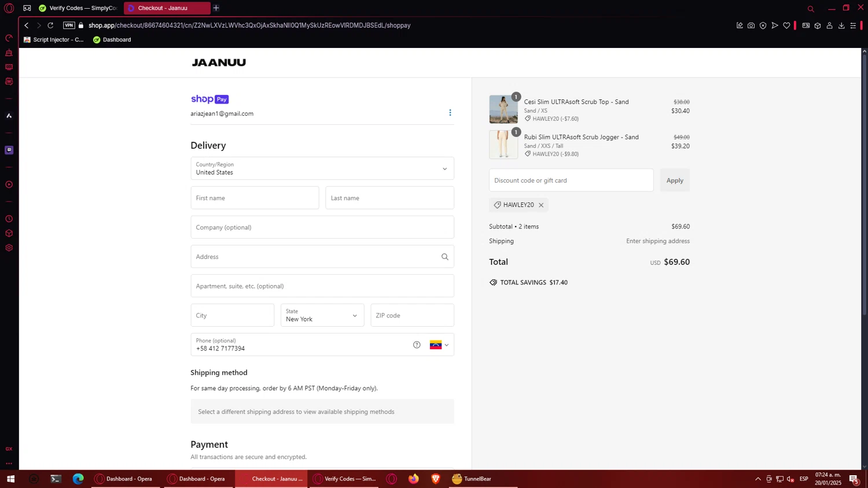
Task: Go back to the previous page
Action: [26, 25]
